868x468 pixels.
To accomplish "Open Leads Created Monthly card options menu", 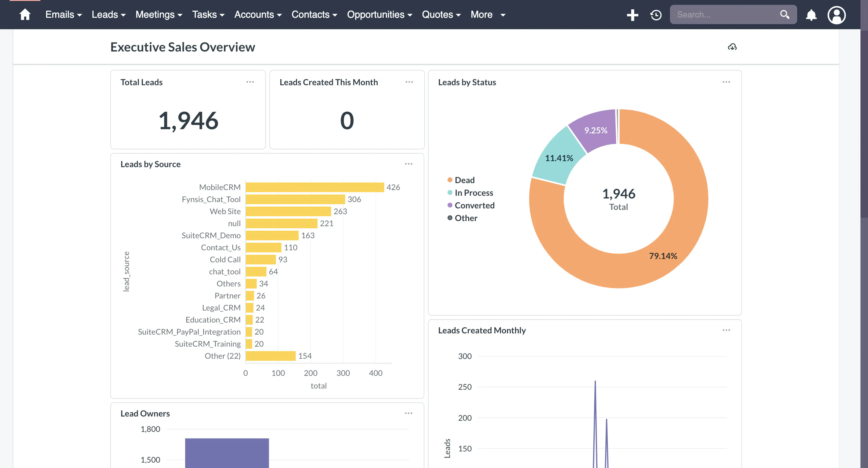I will pyautogui.click(x=726, y=330).
